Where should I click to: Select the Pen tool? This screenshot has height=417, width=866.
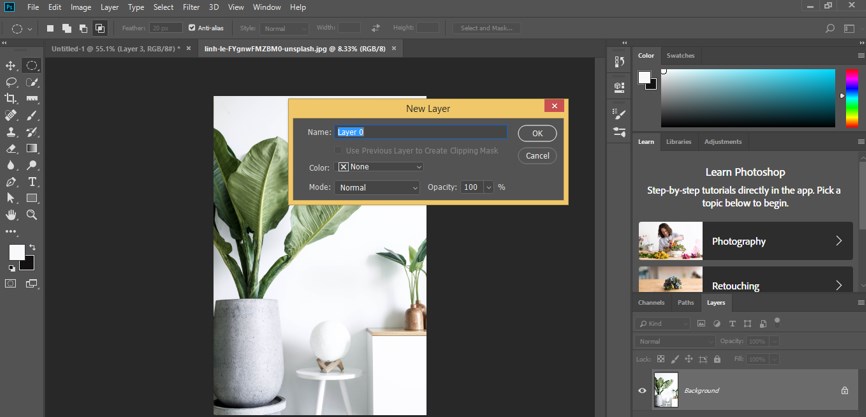[11, 182]
